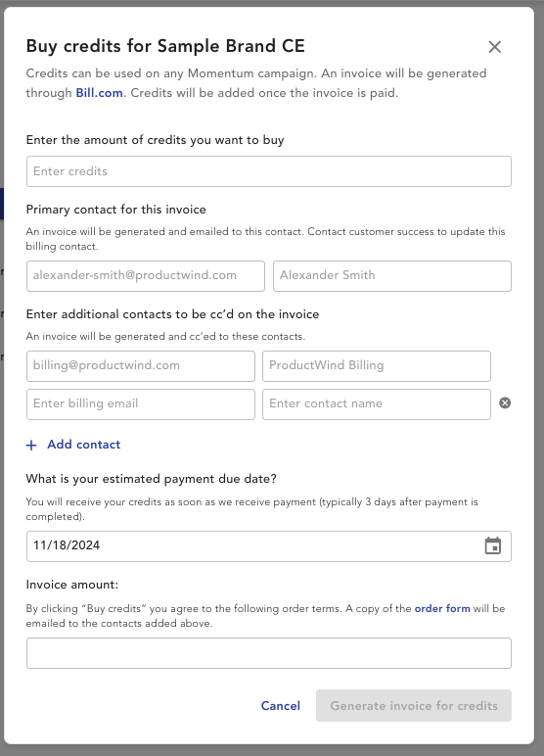The height and width of the screenshot is (756, 544).
Task: Remove the empty additional contact row
Action: click(x=505, y=403)
